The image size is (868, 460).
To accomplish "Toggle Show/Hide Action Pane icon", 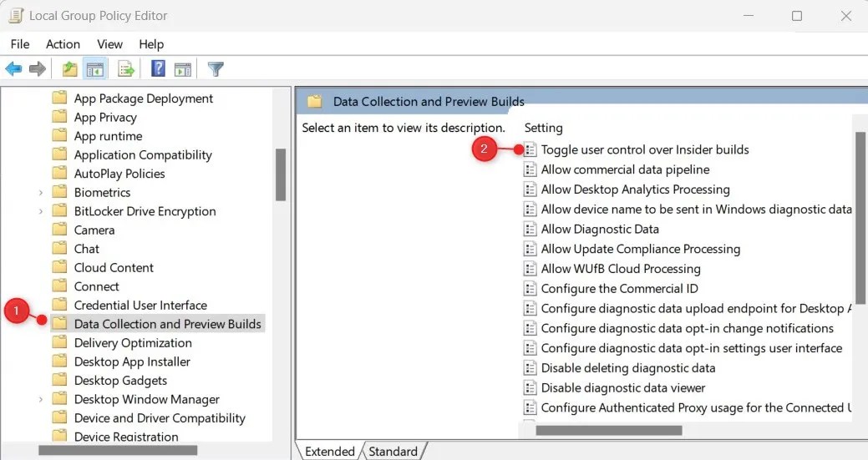I will click(x=183, y=69).
